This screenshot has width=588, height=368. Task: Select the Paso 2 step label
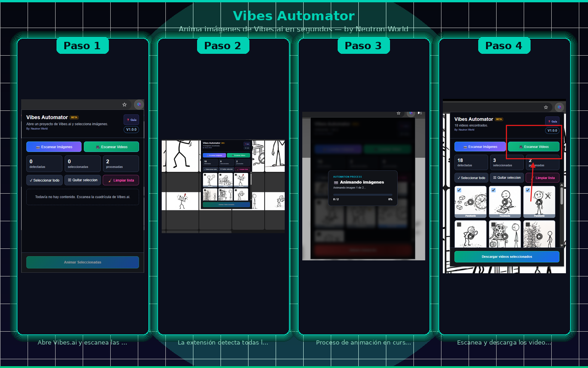tap(223, 46)
